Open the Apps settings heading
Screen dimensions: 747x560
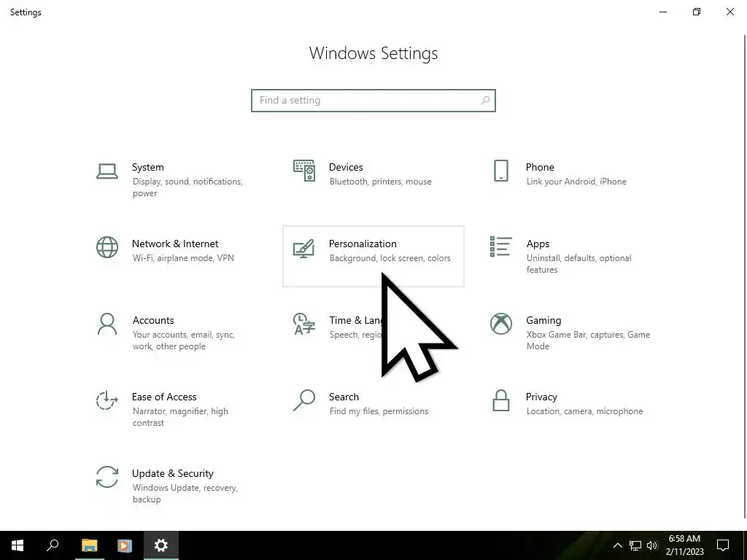(538, 244)
